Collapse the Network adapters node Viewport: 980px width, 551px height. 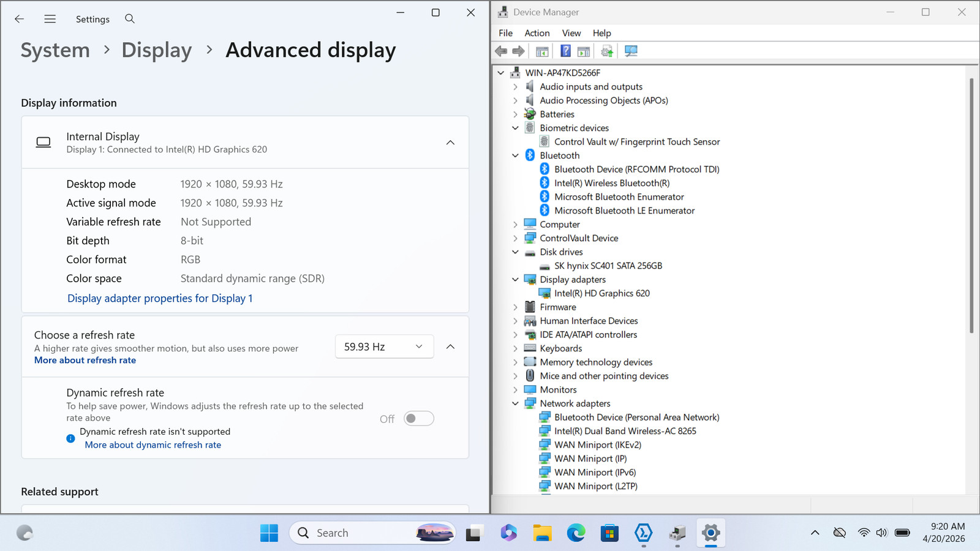pos(515,403)
